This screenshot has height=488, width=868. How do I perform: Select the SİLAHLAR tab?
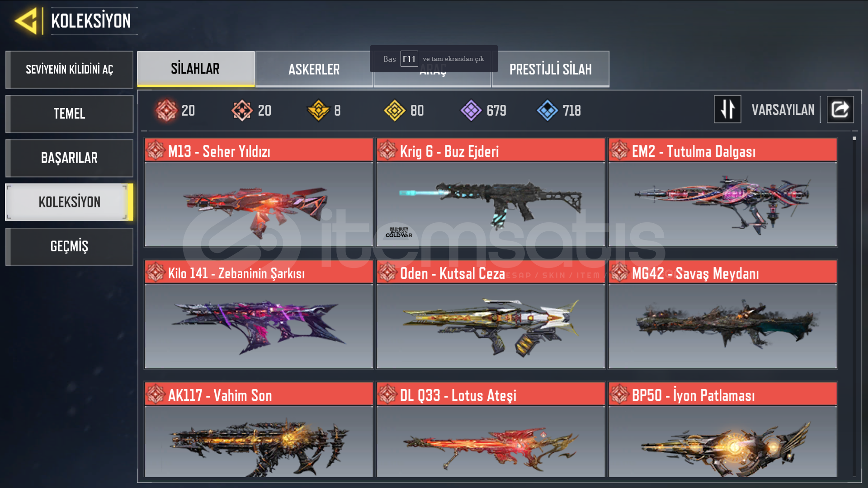[x=196, y=69]
